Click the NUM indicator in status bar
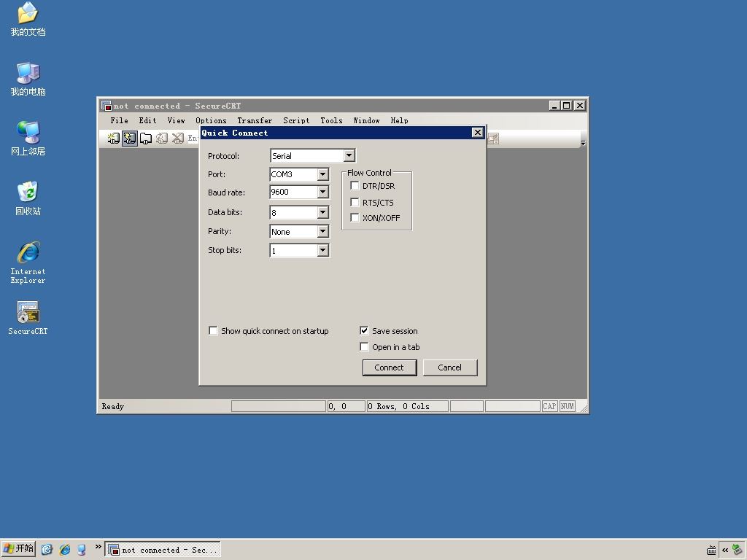747x560 pixels. [x=568, y=406]
